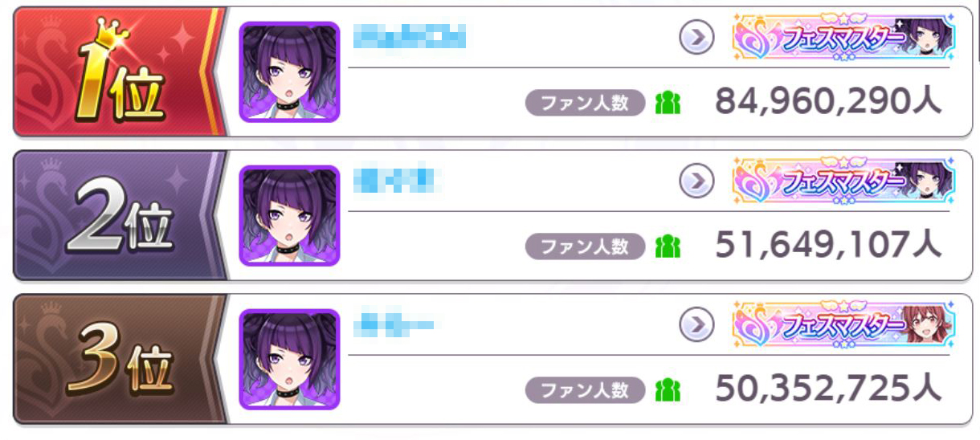The width and height of the screenshot is (980, 440).
Task: Open the 2nd place player's profile avatar
Action: click(289, 215)
